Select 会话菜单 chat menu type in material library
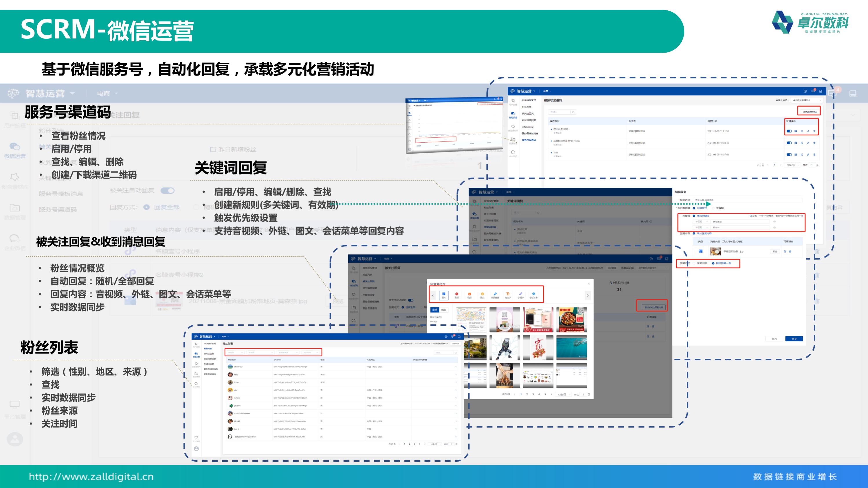Viewport: 868px width, 488px height. [x=533, y=295]
